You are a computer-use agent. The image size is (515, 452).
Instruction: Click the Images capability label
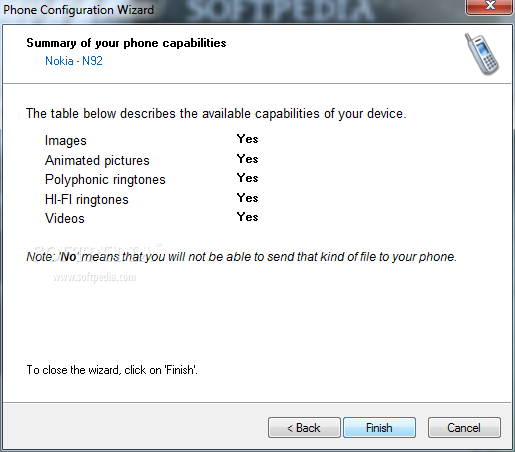tap(66, 141)
